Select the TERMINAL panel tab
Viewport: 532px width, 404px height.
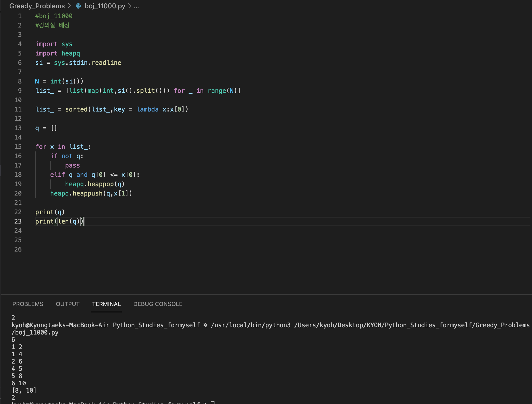[x=106, y=304]
